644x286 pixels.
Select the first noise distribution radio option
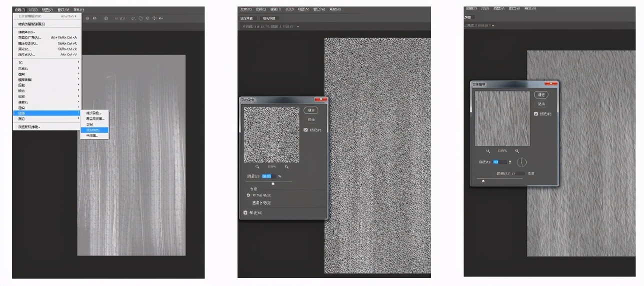click(248, 195)
